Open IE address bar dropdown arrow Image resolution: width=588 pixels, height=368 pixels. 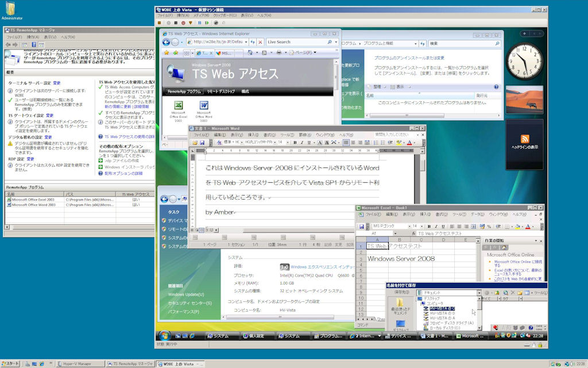(246, 42)
